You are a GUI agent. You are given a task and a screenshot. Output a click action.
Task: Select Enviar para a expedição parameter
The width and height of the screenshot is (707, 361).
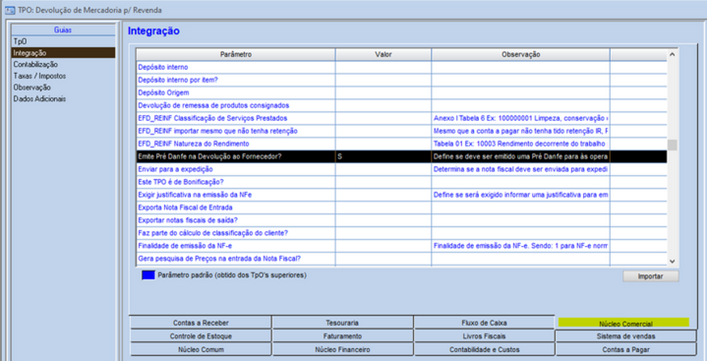coord(401,169)
